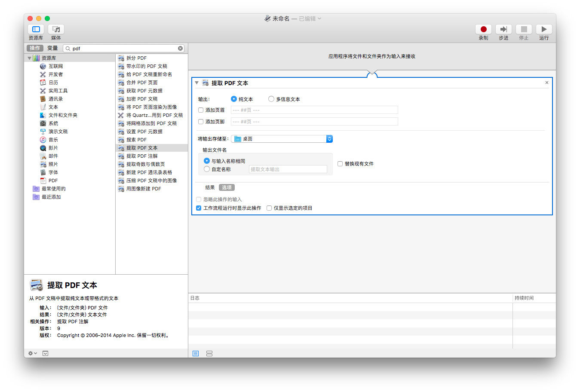Switch to 变量 variables tab

point(52,48)
